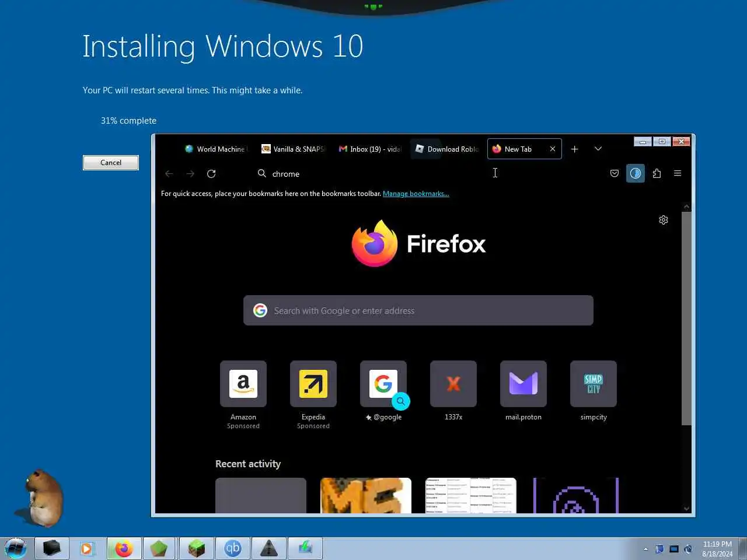Open the Windows Start orb
The width and height of the screenshot is (747, 560).
click(16, 548)
